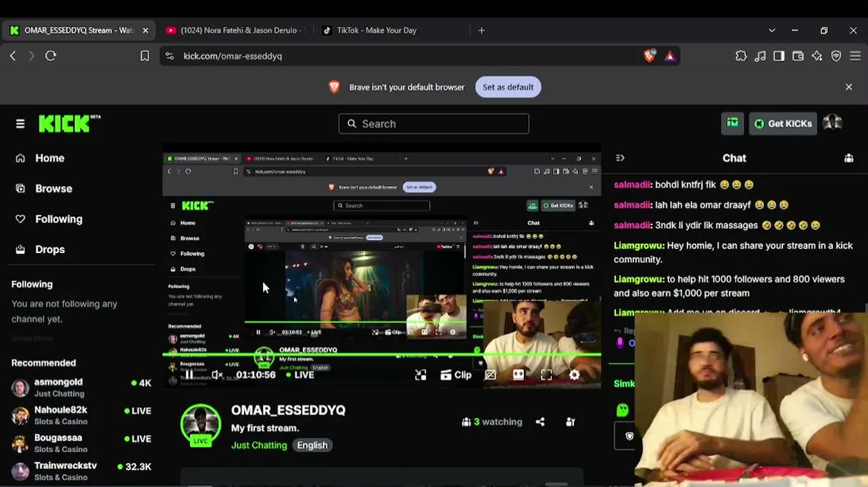Click the stream video player
The image size is (868, 487).
[x=382, y=266]
